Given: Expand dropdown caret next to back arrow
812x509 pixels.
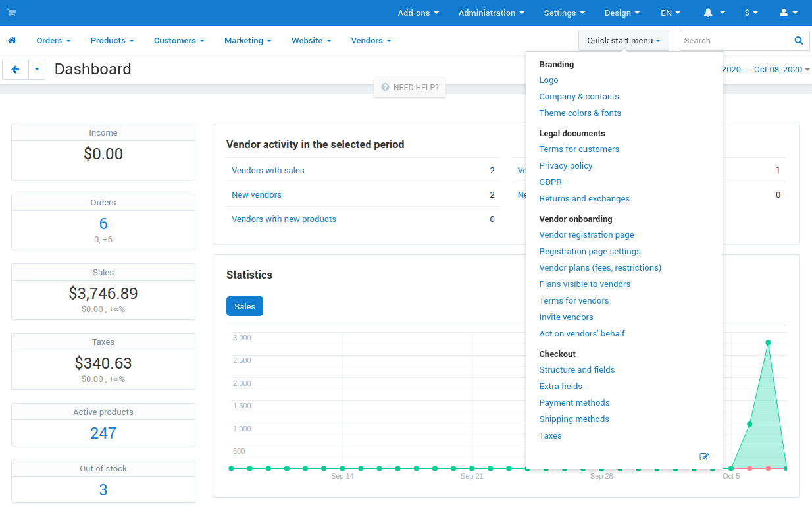Looking at the screenshot, I should [37, 69].
